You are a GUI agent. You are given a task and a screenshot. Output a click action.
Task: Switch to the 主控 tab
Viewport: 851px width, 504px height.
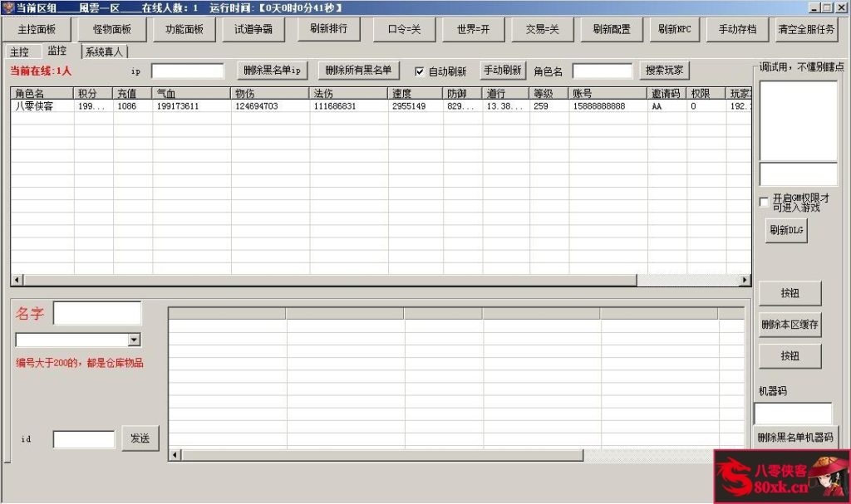tap(20, 51)
